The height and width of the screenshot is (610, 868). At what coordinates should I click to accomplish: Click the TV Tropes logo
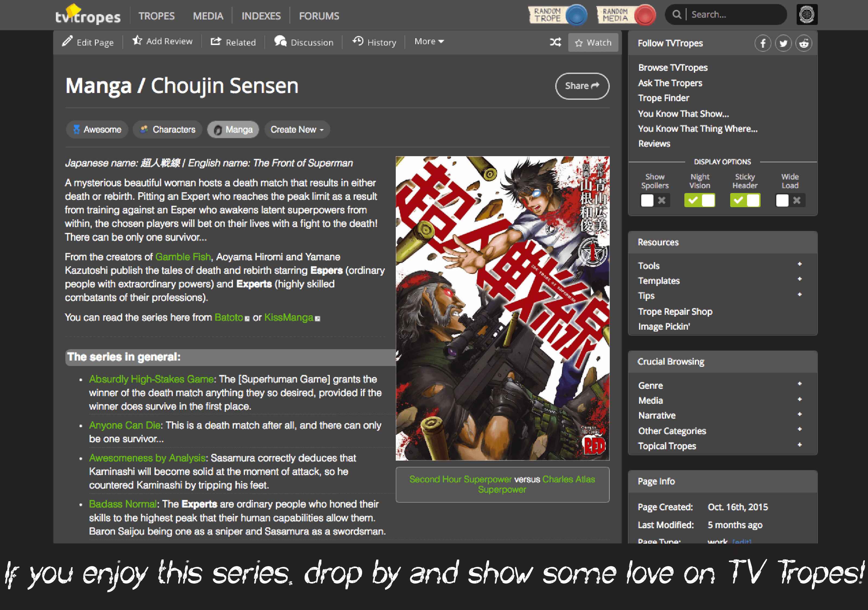click(88, 15)
